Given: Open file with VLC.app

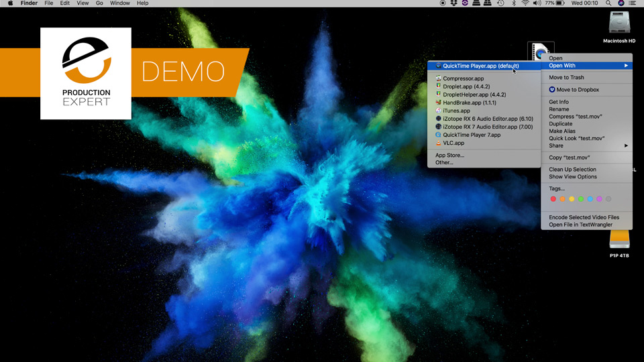Looking at the screenshot, I should (484, 143).
